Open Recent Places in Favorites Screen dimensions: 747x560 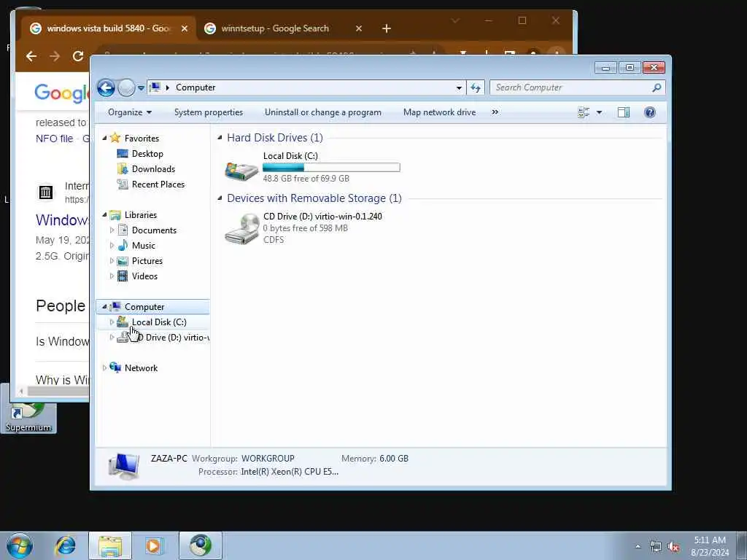coord(158,184)
